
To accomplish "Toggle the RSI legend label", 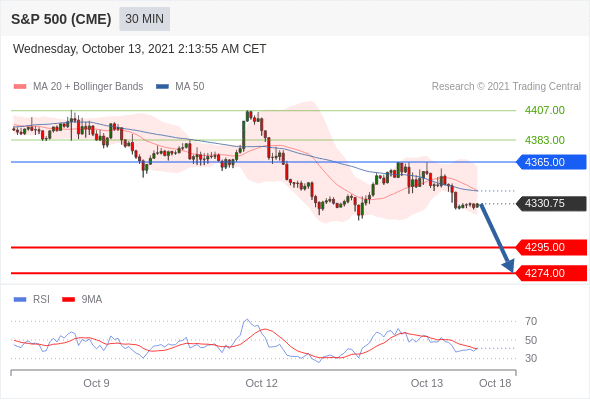I will [41, 300].
